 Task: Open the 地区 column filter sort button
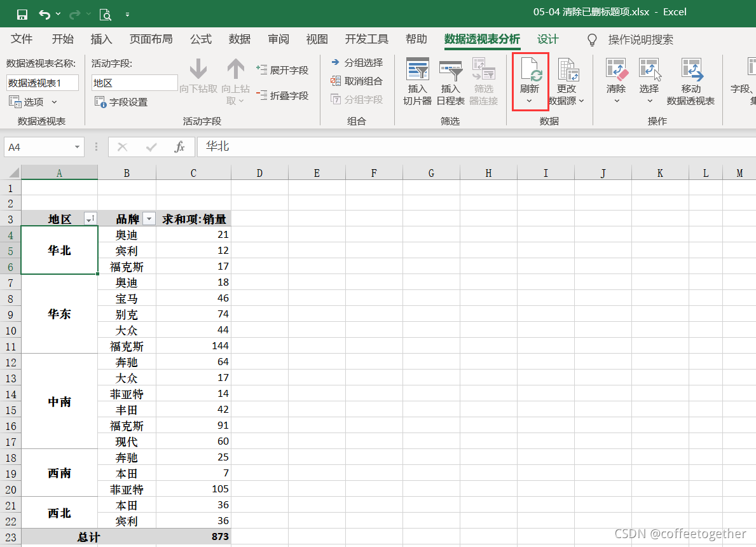pyautogui.click(x=90, y=219)
